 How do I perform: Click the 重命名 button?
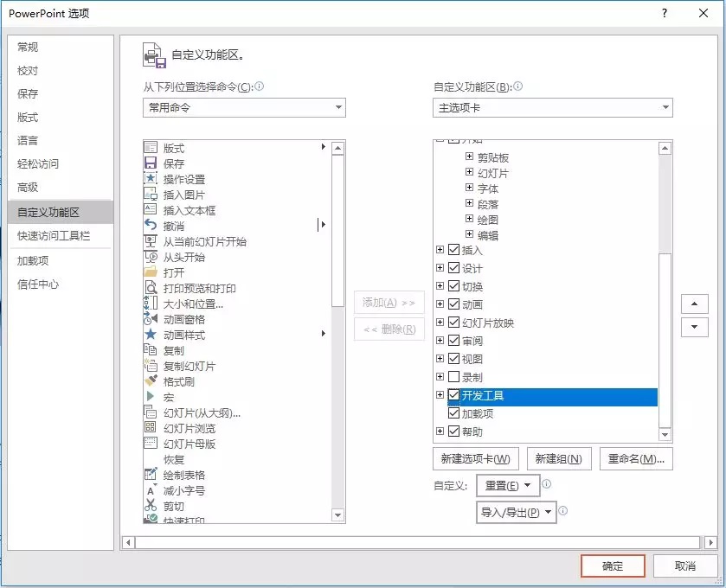tap(636, 458)
